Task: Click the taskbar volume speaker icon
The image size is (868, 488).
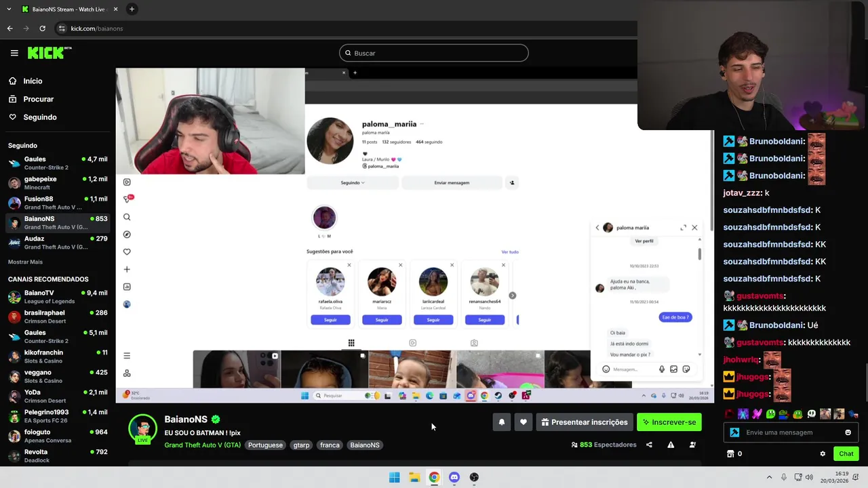Action: [x=809, y=477]
